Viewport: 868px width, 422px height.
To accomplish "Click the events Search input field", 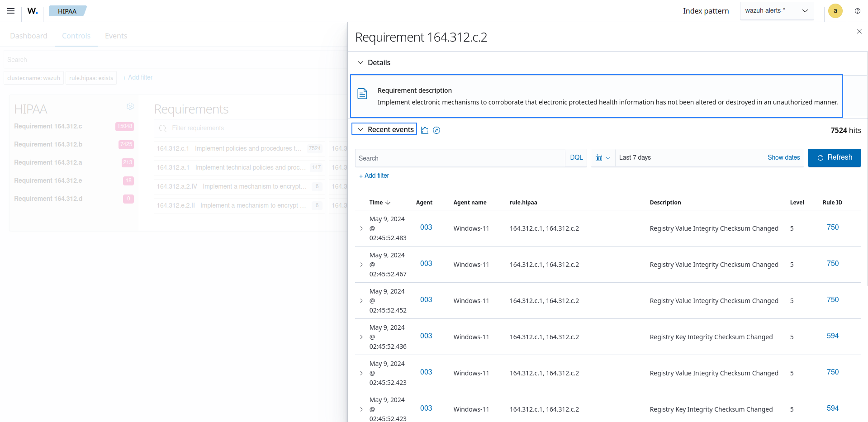I will (459, 158).
